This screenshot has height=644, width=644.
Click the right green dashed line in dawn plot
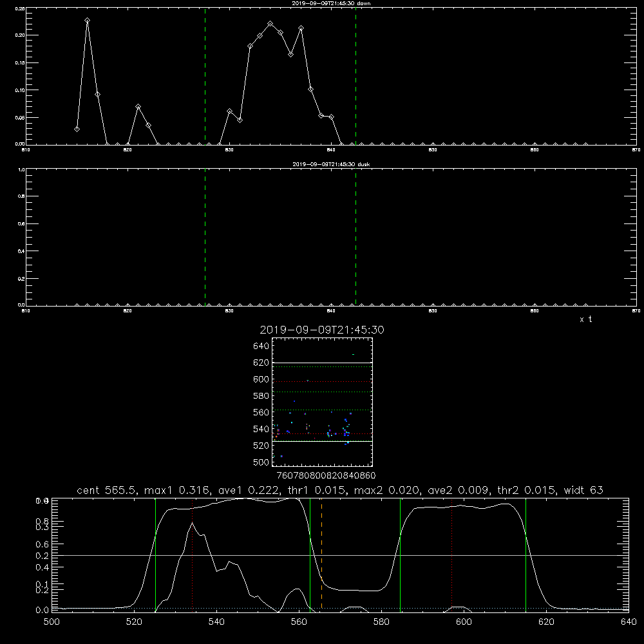[x=355, y=76]
